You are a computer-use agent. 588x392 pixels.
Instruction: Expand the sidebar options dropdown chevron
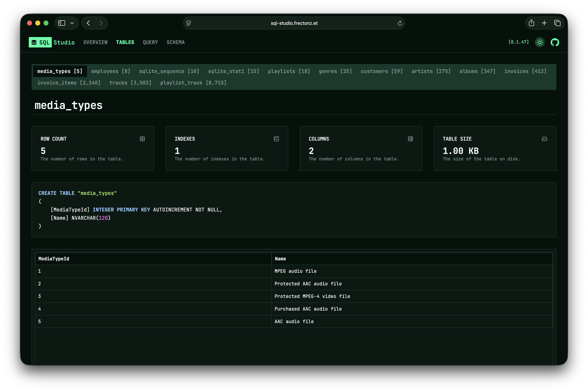point(72,23)
